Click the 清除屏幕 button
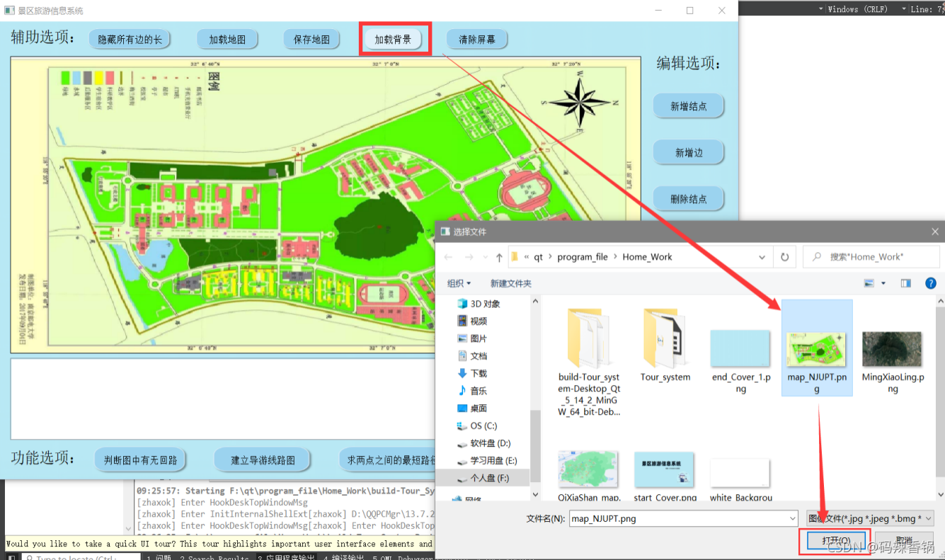This screenshot has height=560, width=945. pos(477,40)
